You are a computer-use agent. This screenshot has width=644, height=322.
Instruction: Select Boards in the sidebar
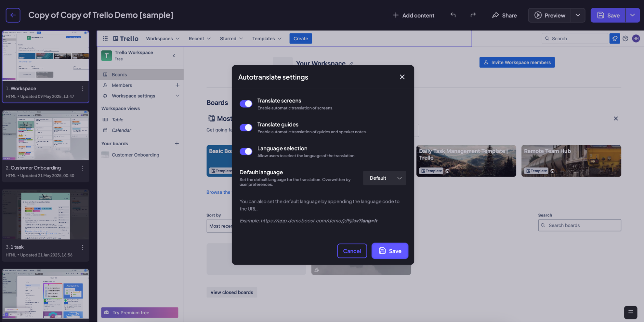140,75
